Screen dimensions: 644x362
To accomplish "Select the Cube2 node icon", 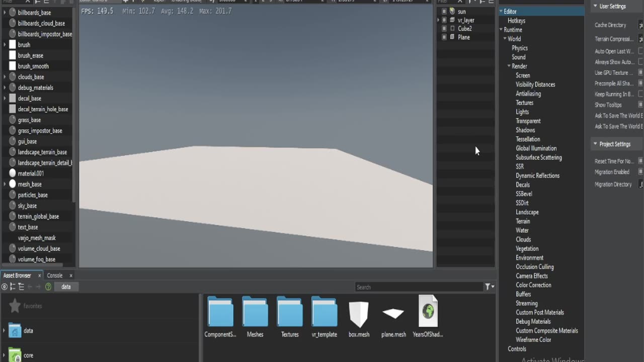I will pos(452,29).
